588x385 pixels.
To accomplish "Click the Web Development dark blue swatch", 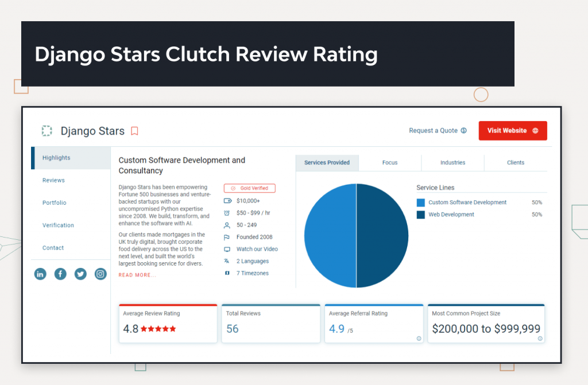I will [x=421, y=215].
